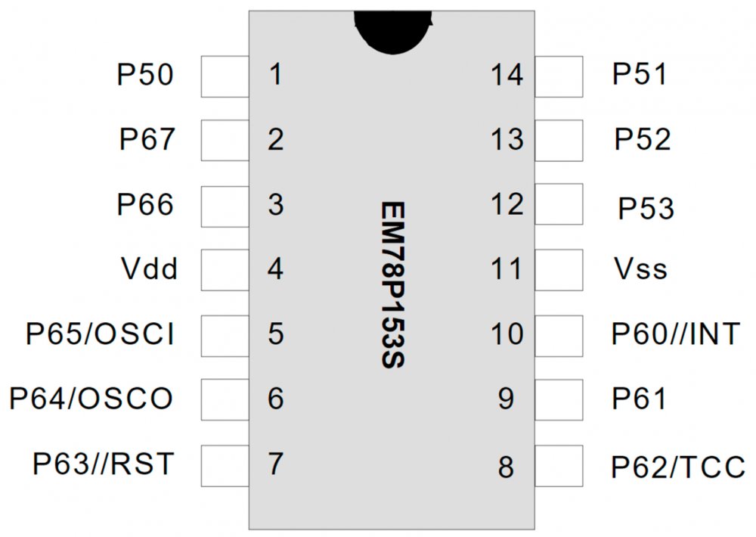The height and width of the screenshot is (537, 756).
Task: Click the P64/OSCO label text
Action: 91,399
